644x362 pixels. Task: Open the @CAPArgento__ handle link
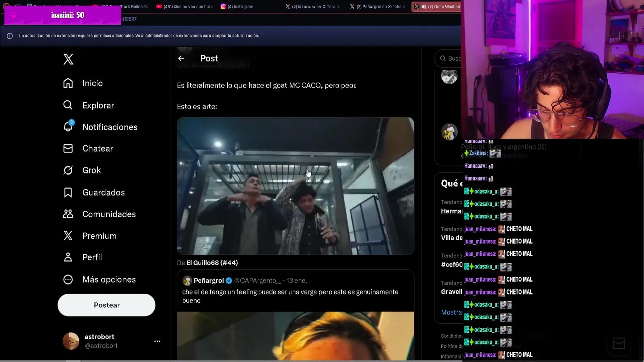(258, 281)
